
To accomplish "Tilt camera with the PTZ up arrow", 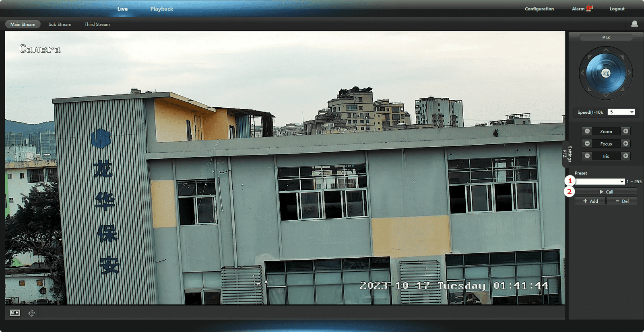I will [606, 50].
